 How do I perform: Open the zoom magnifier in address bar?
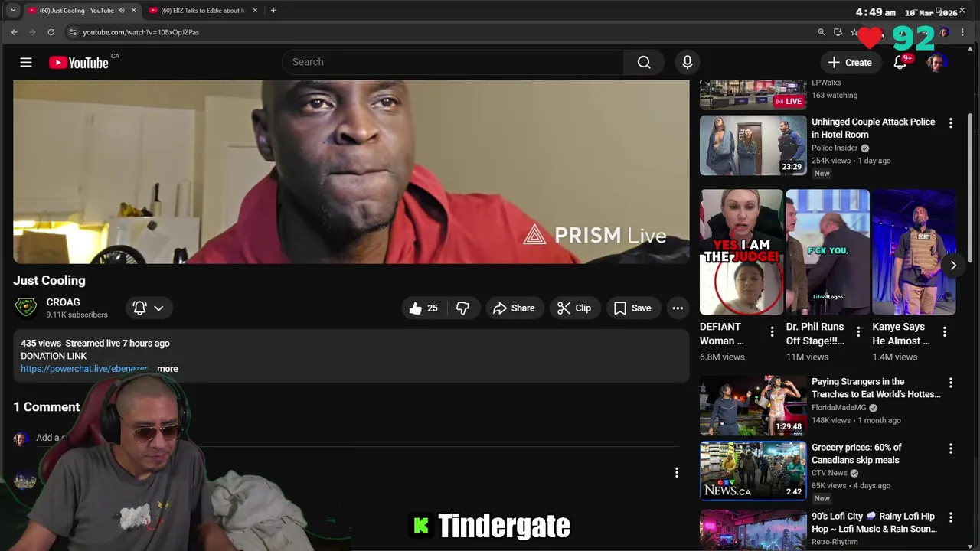tap(822, 32)
